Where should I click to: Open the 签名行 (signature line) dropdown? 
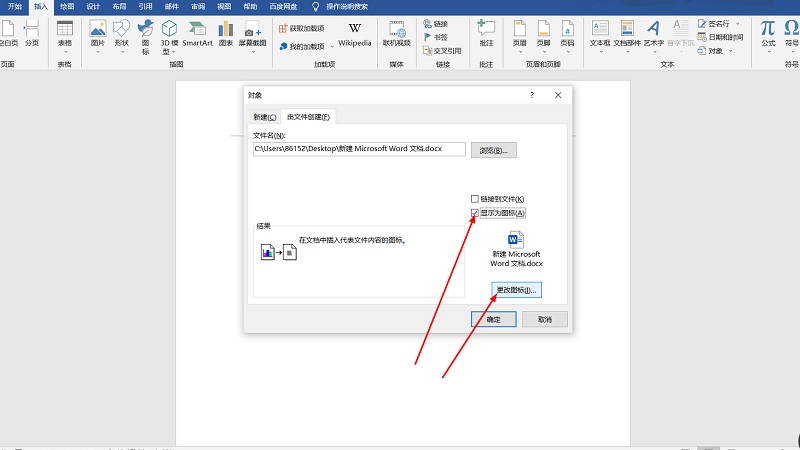click(x=737, y=22)
